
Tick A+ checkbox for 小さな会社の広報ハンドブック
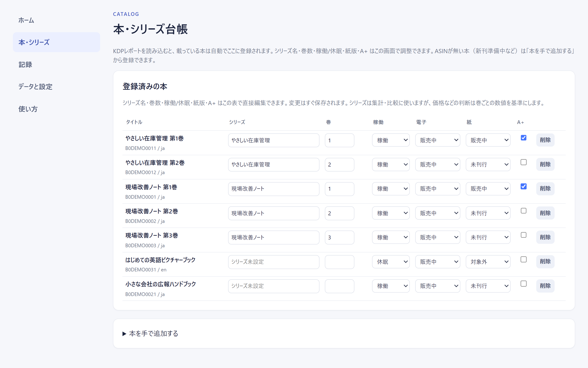(524, 284)
